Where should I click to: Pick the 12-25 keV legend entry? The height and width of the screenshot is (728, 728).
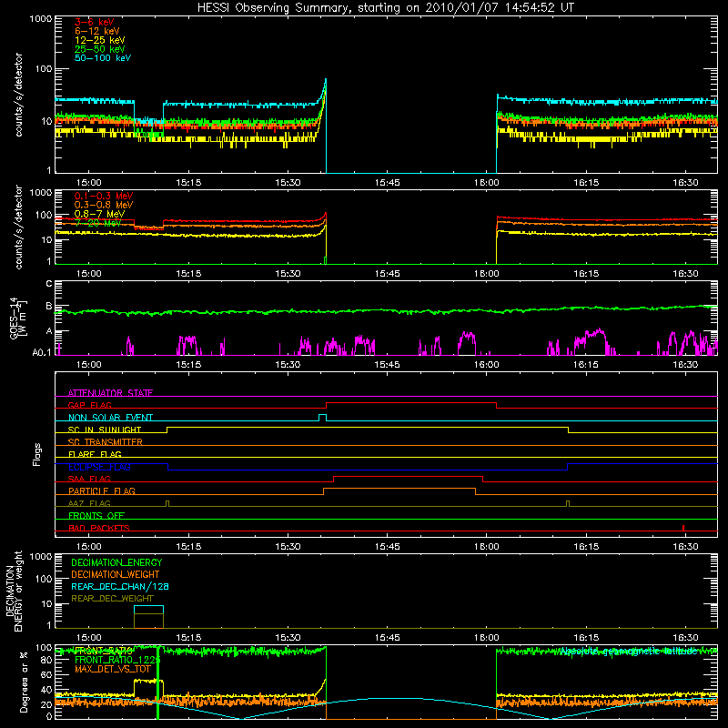click(100, 40)
